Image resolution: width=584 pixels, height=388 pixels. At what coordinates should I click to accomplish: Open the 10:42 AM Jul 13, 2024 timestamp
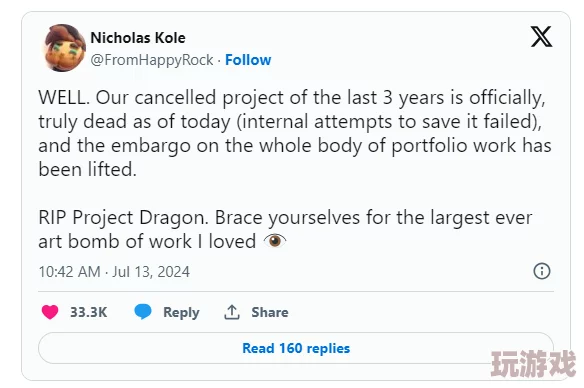(x=114, y=272)
